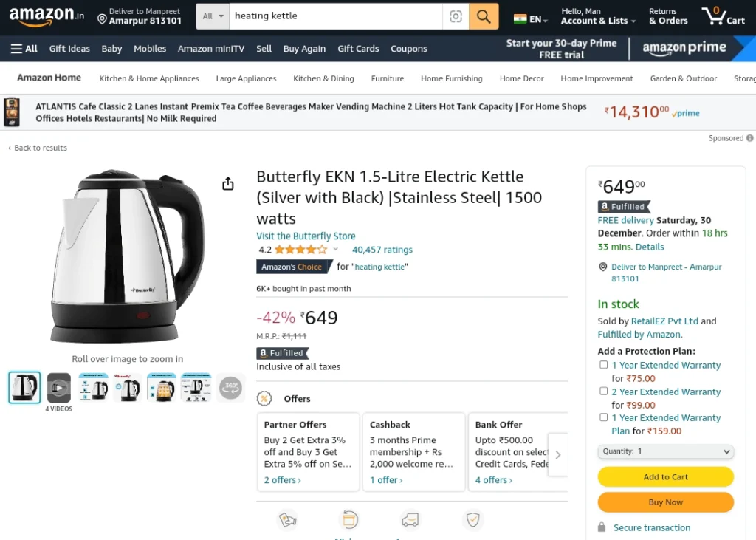Open the 360 degree view thumbnail

coord(230,388)
